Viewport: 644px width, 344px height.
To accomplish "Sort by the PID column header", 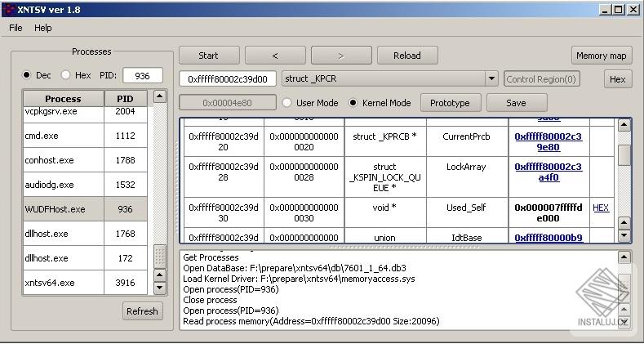I will [125, 99].
